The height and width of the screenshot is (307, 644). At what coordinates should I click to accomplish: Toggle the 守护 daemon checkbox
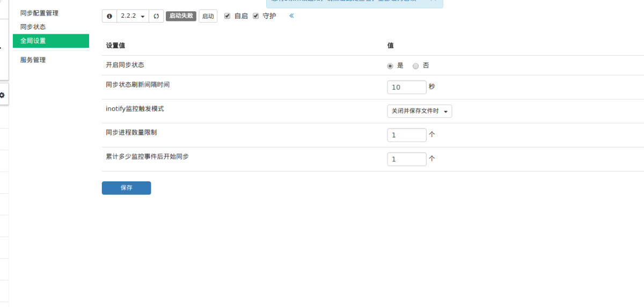click(x=256, y=16)
